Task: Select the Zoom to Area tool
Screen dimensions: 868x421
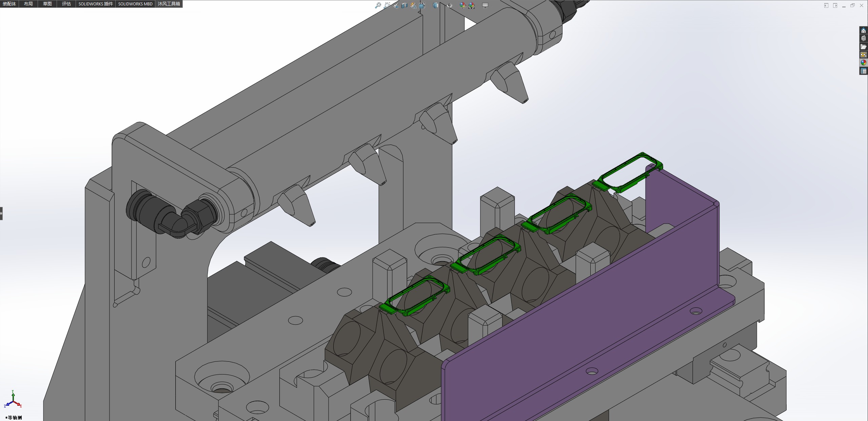Action: pos(387,5)
